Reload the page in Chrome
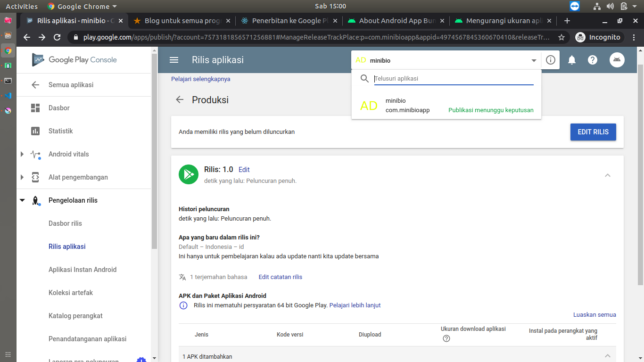 (57, 37)
